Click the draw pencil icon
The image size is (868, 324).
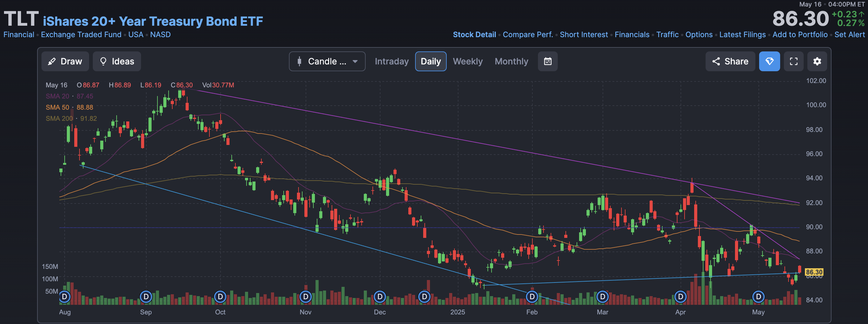pos(52,61)
